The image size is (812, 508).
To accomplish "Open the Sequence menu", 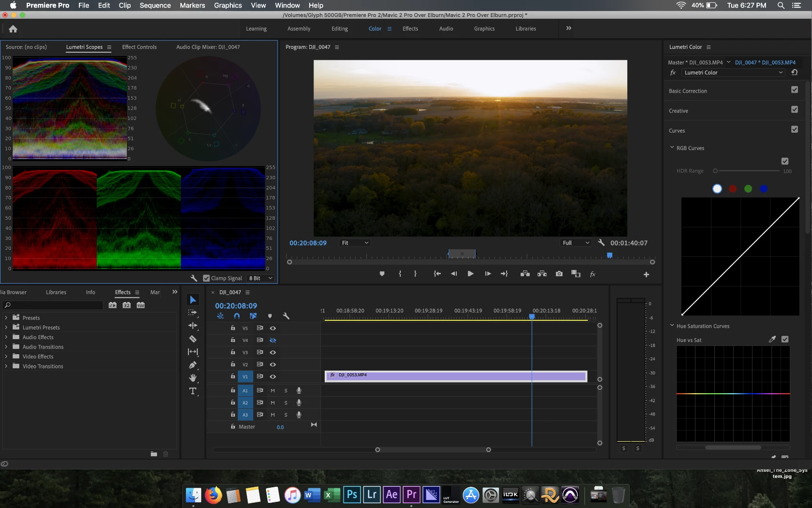I will (155, 5).
